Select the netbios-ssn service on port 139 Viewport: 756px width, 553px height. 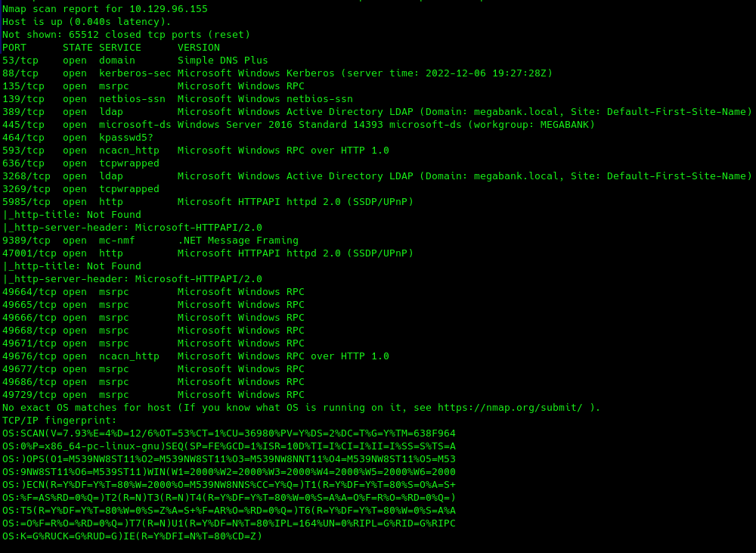tap(132, 99)
